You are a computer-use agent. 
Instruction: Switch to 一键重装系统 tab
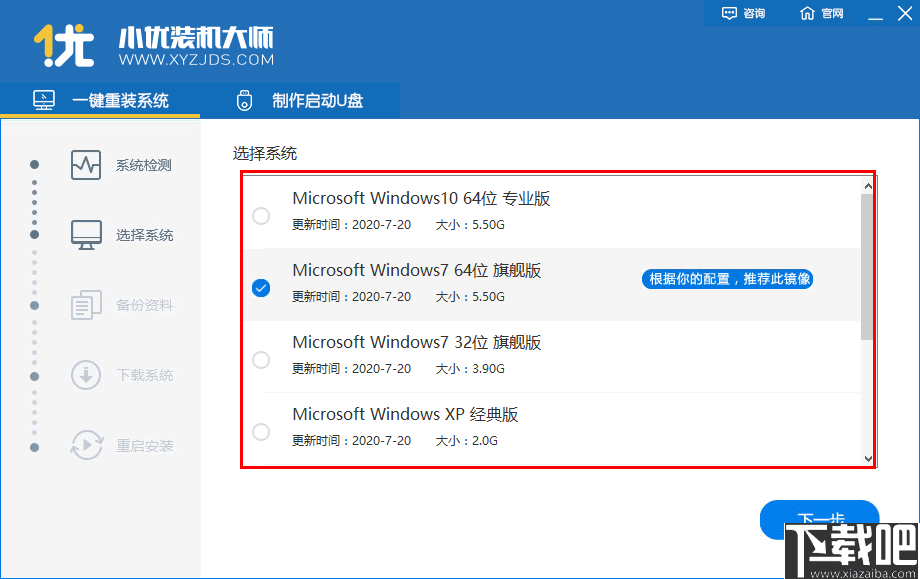coord(100,100)
